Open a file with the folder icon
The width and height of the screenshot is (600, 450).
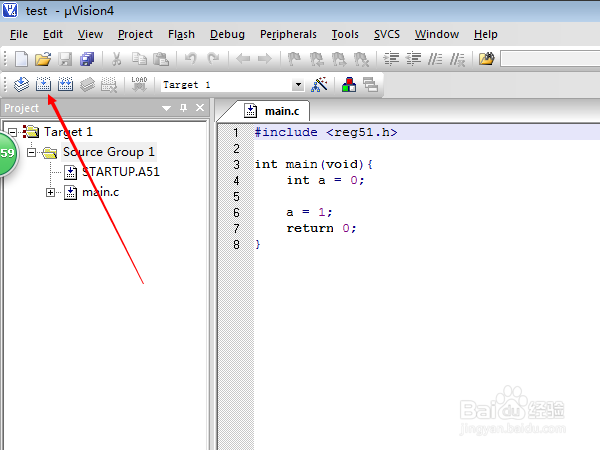[x=43, y=59]
